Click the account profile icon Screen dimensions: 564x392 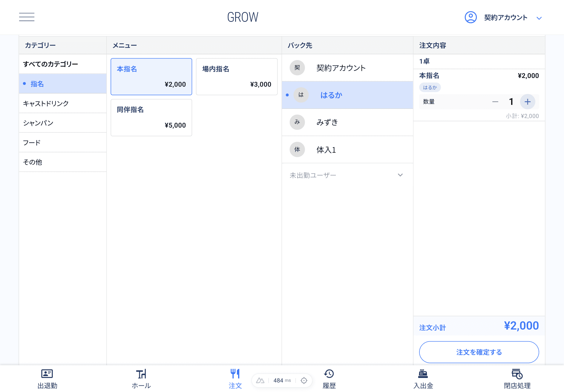coord(470,17)
